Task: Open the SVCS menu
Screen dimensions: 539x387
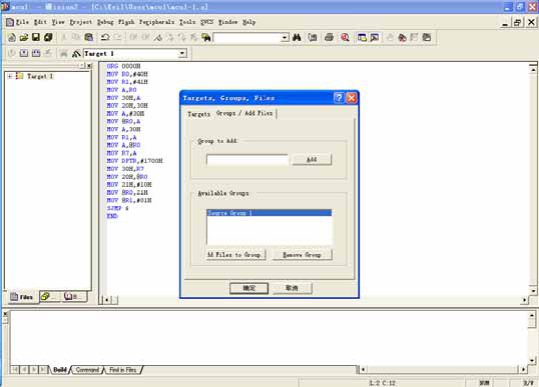Action: pyautogui.click(x=207, y=22)
